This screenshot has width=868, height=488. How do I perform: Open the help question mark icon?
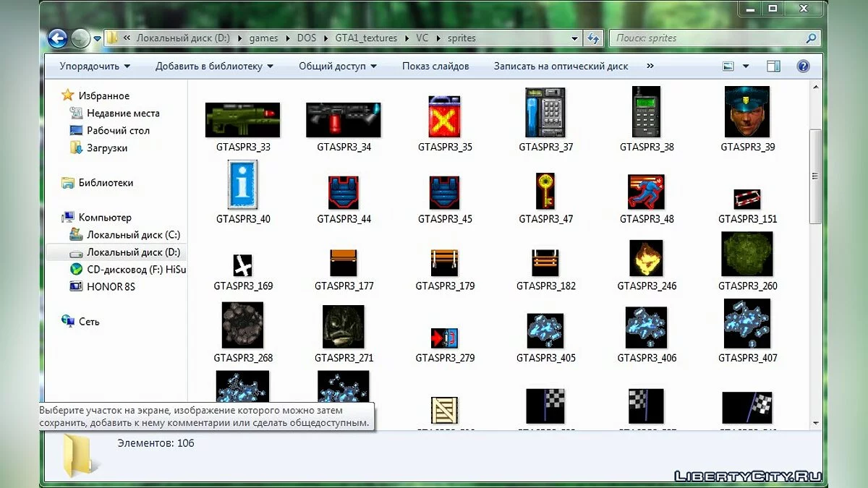[x=803, y=66]
